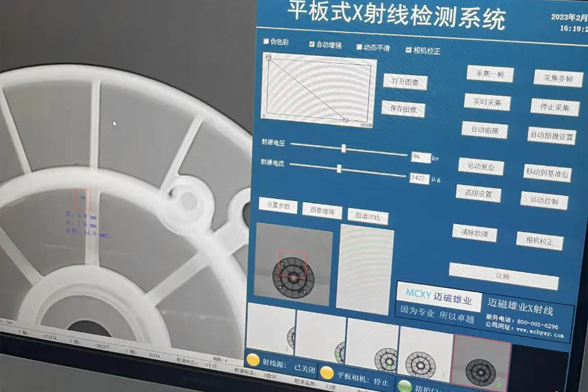Toggle the 自动增强 checkbox
Image resolution: width=588 pixels, height=392 pixels.
point(312,44)
